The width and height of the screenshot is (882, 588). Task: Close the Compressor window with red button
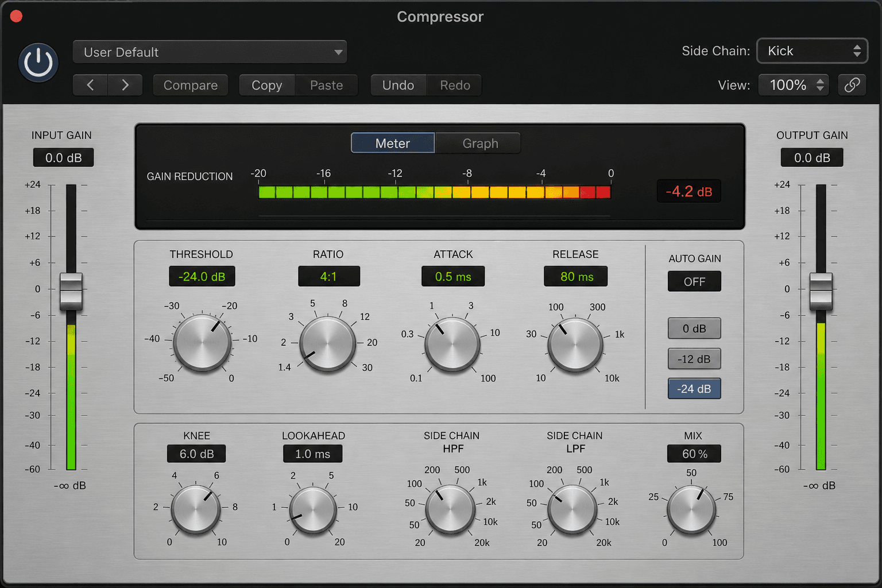pyautogui.click(x=16, y=16)
